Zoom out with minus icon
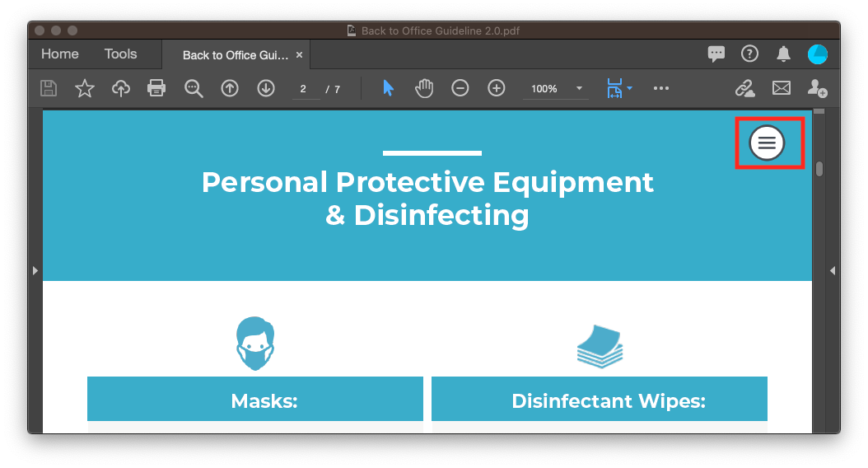The height and width of the screenshot is (468, 868). tap(460, 89)
